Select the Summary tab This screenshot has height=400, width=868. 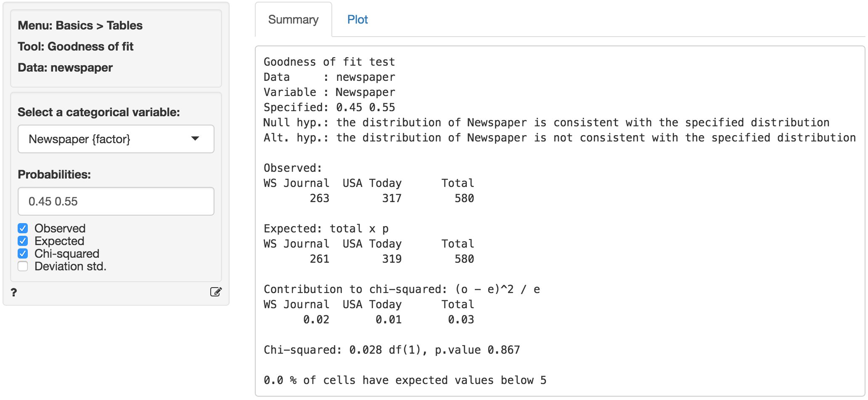[293, 19]
